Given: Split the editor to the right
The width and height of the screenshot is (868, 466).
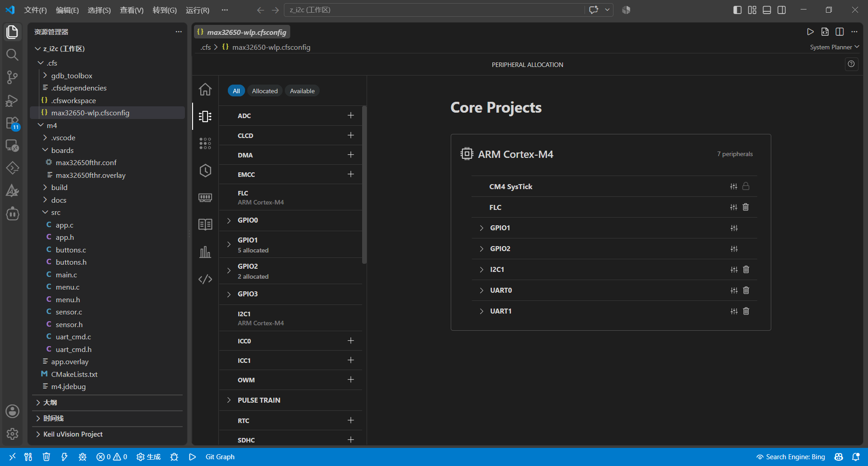Looking at the screenshot, I should [840, 32].
